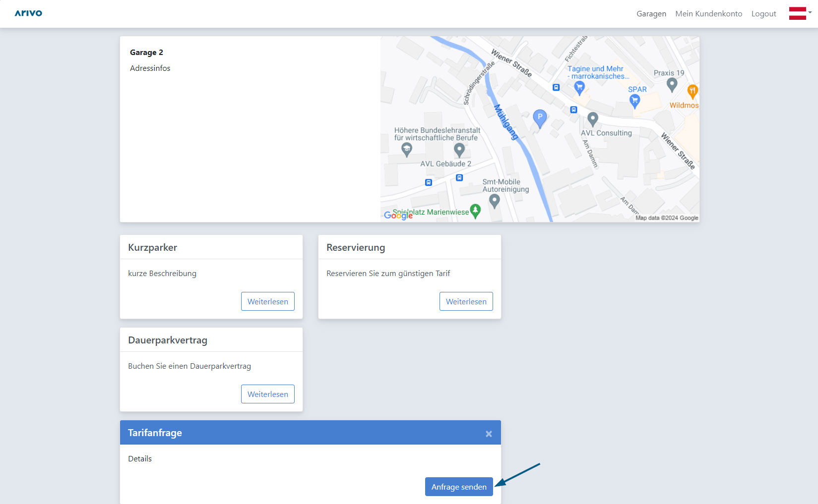
Task: Click Weiterlesen in the Dauerparkvertrag card
Action: pyautogui.click(x=267, y=394)
